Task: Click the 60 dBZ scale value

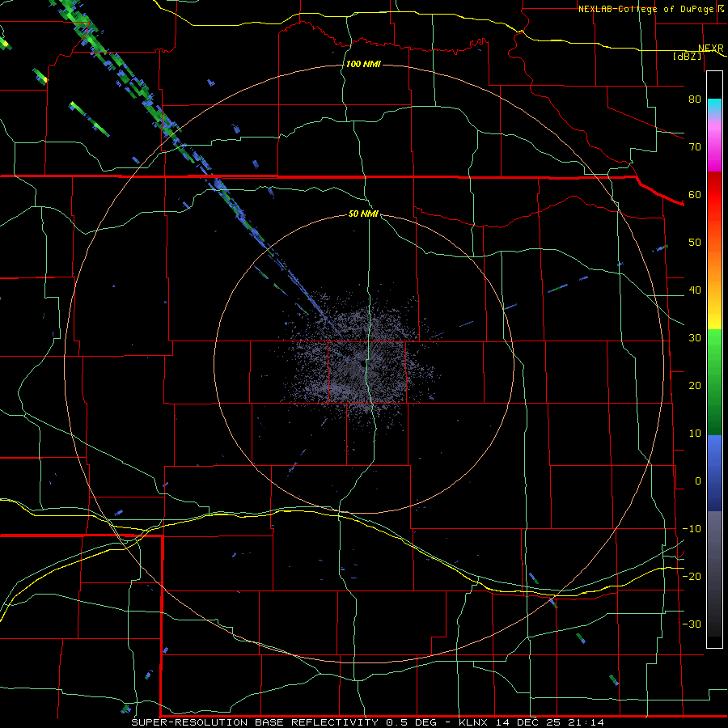Action: point(695,194)
